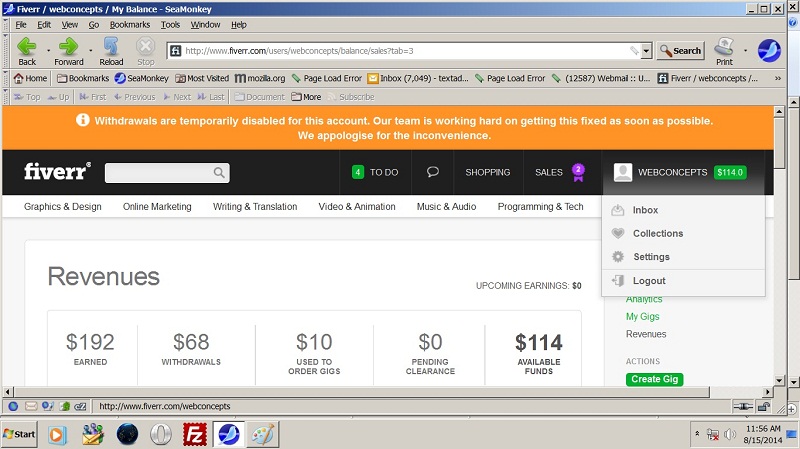Open the Bookmarks folder on toolbar

pyautogui.click(x=83, y=78)
